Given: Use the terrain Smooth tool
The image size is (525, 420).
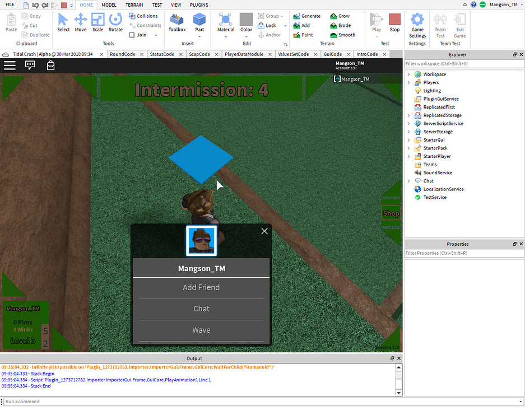Looking at the screenshot, I should click(x=342, y=35).
